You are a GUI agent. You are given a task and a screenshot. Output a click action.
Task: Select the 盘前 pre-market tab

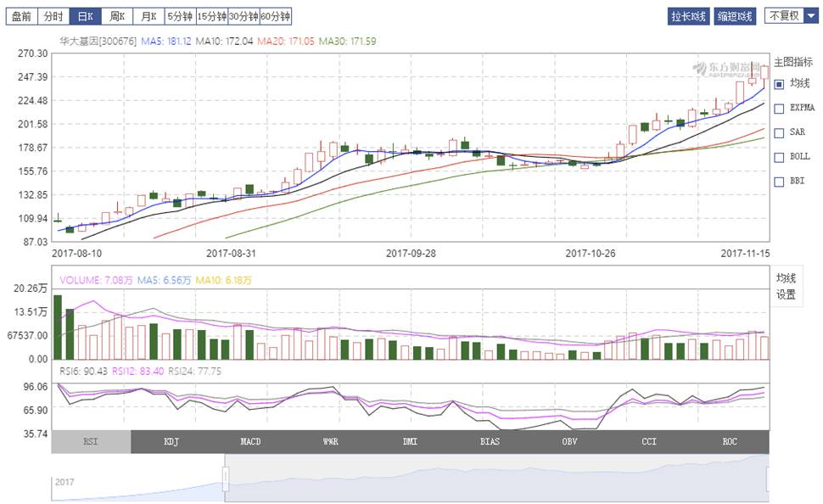coord(21,16)
